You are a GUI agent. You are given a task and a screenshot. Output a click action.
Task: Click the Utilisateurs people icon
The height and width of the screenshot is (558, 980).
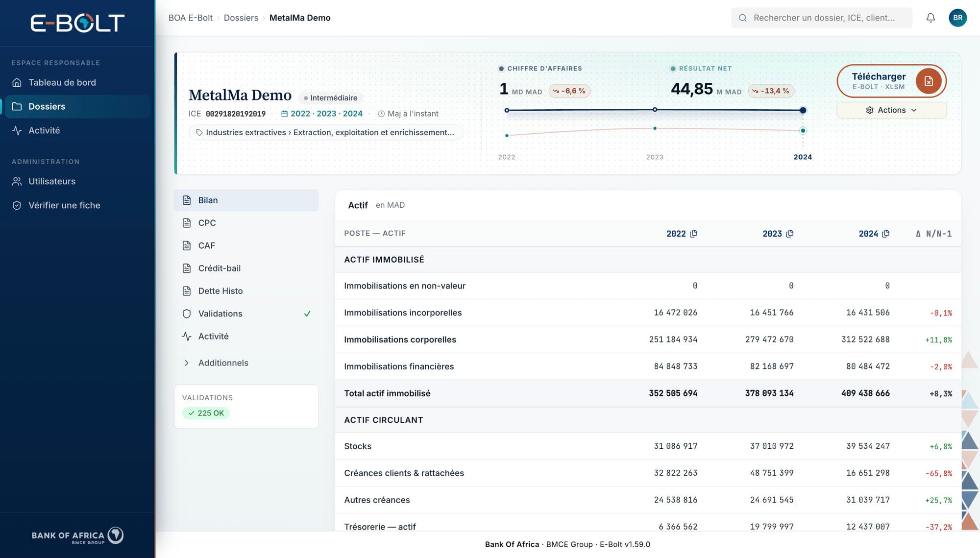point(17,181)
